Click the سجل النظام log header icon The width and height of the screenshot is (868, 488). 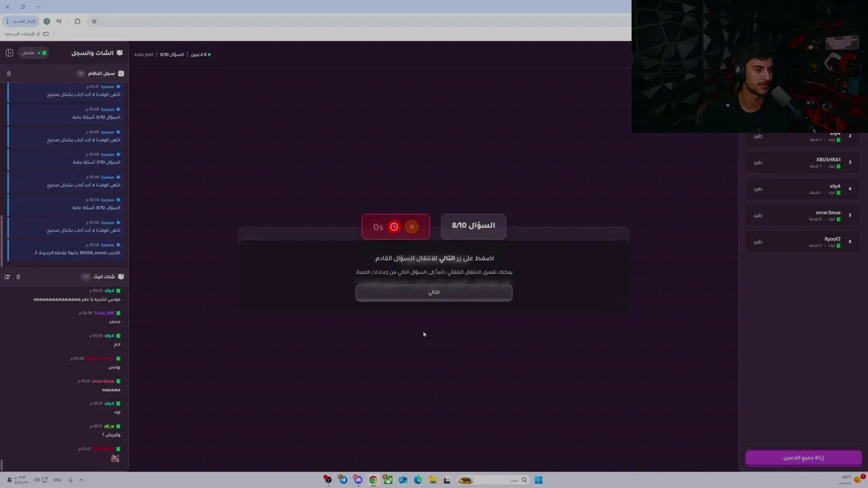pyautogui.click(x=121, y=73)
